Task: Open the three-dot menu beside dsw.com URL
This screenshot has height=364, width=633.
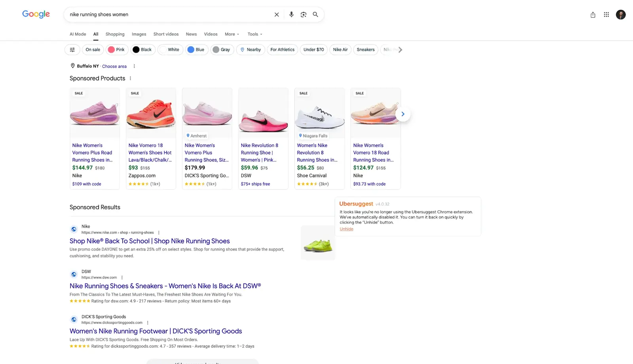Action: pos(122,277)
